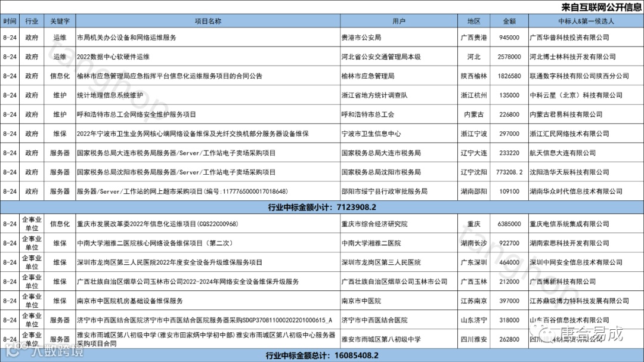Click the 深圳中网安全信息技术有限公司 cell
644x362 pixels.
coord(586,262)
